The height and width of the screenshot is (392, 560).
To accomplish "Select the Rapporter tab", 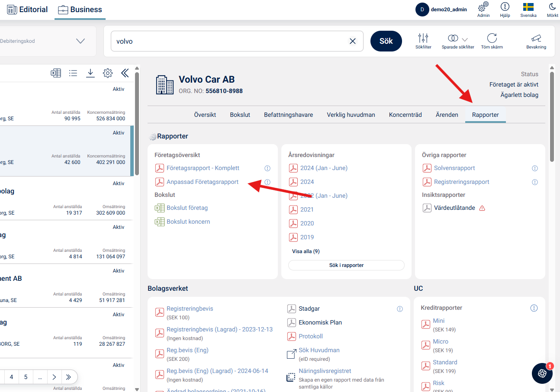I will coord(486,115).
